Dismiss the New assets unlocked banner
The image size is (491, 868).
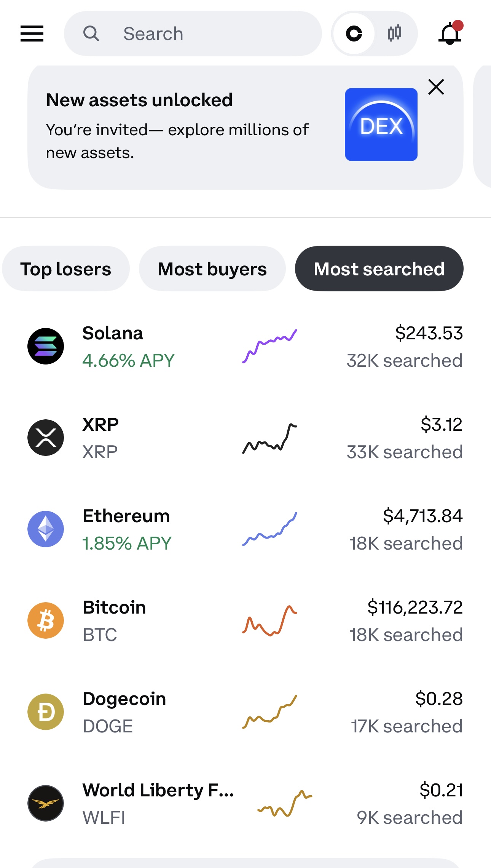pyautogui.click(x=436, y=87)
